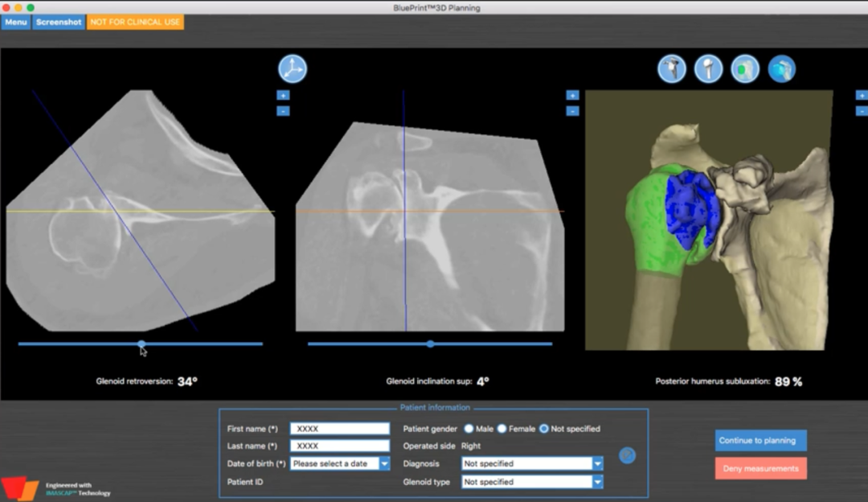Click the 3D axes orientation icon
This screenshot has width=868, height=502.
(x=293, y=69)
